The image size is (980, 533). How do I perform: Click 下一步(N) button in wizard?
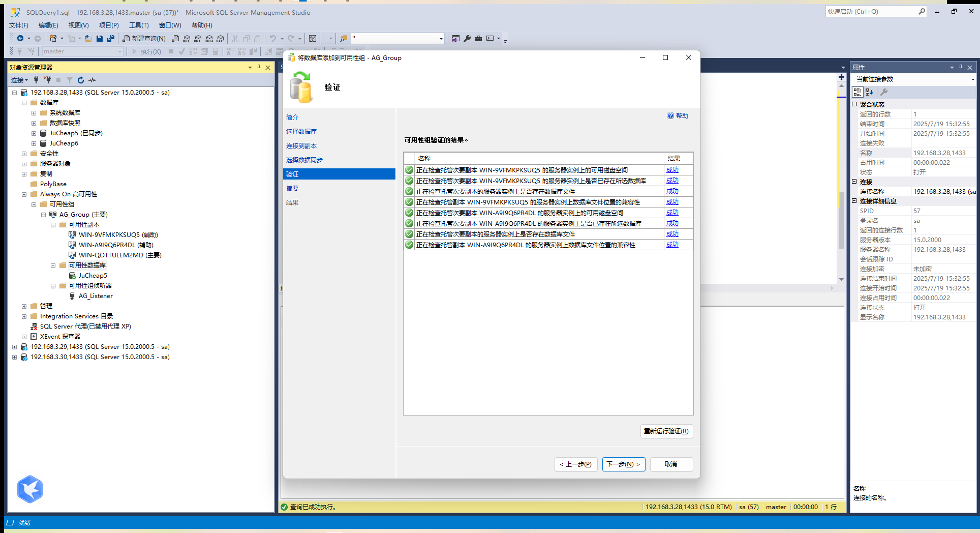coord(624,464)
